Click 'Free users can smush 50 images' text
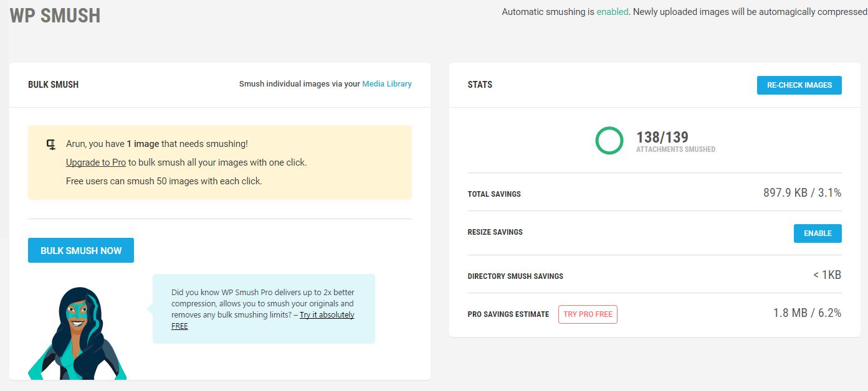 pyautogui.click(x=164, y=181)
